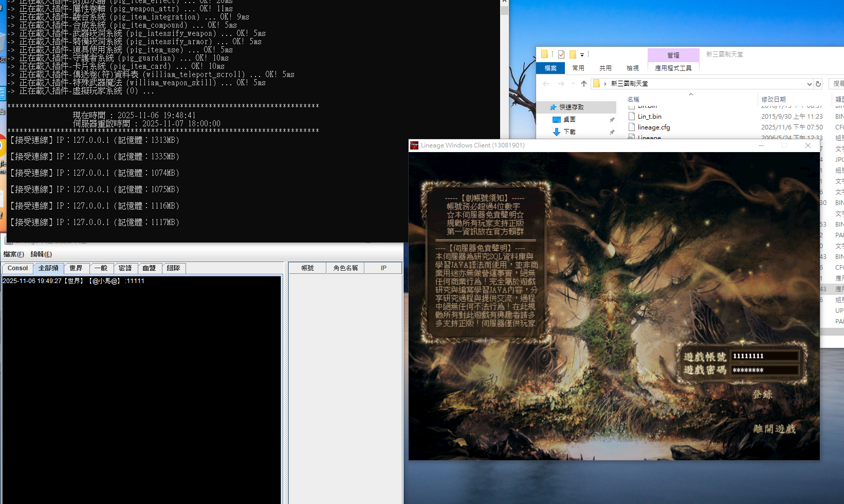Switch to the 一般 chat tab
Viewport: 844px width, 504px height.
101,268
